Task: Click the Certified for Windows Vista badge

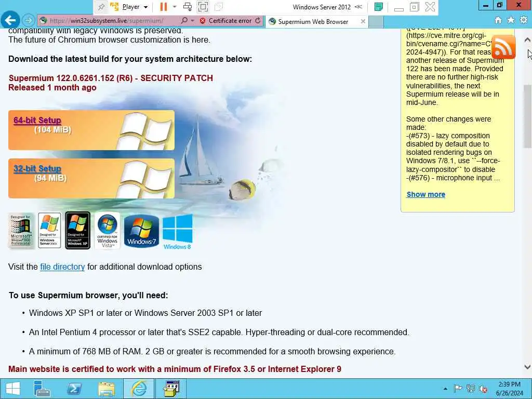Action: coord(107,231)
